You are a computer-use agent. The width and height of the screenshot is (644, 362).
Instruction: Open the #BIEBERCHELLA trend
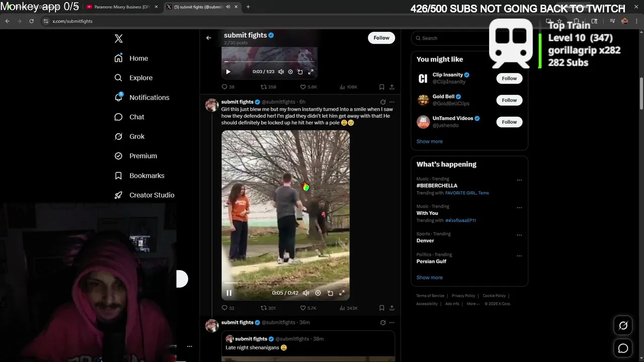437,186
